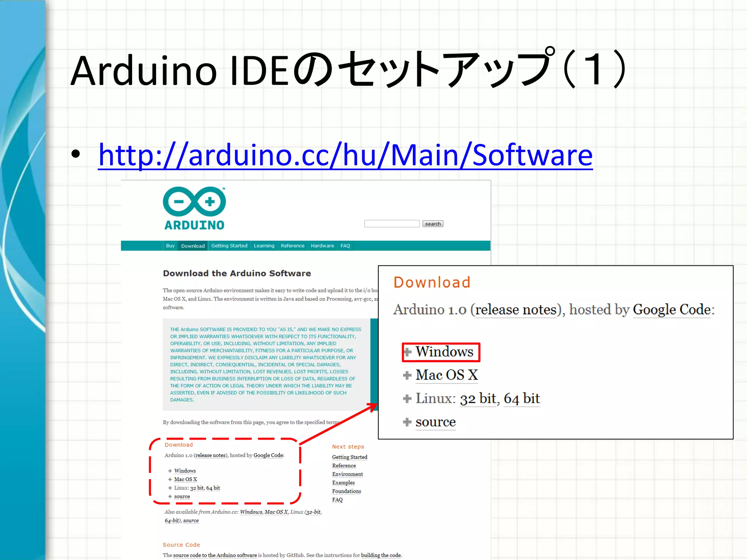The width and height of the screenshot is (747, 560).
Task: Click plus icon beside small Windows link
Action: (x=170, y=471)
